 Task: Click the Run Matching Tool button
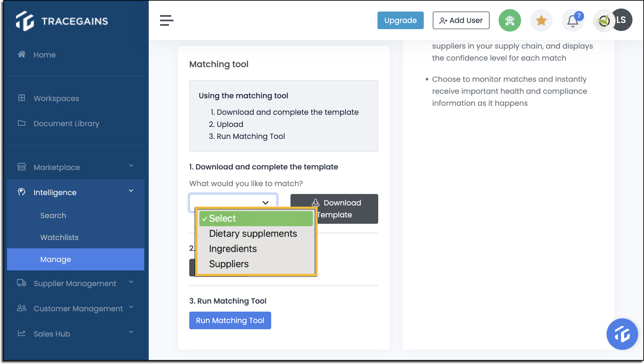230,320
